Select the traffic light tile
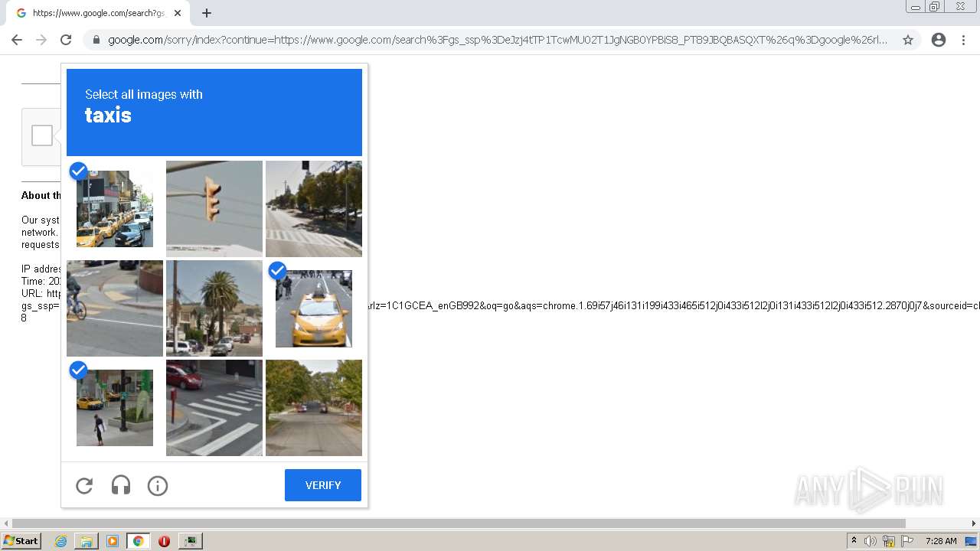Viewport: 980px width, 551px height. click(214, 209)
